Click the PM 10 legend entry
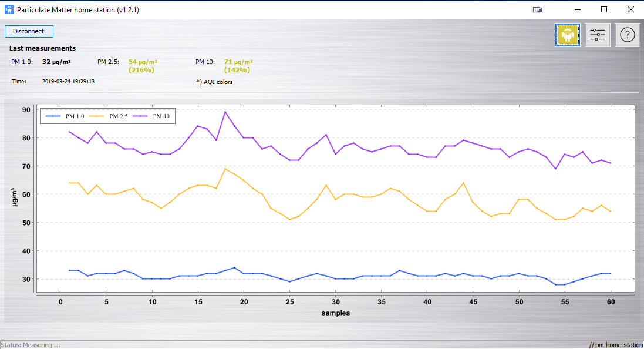 152,116
